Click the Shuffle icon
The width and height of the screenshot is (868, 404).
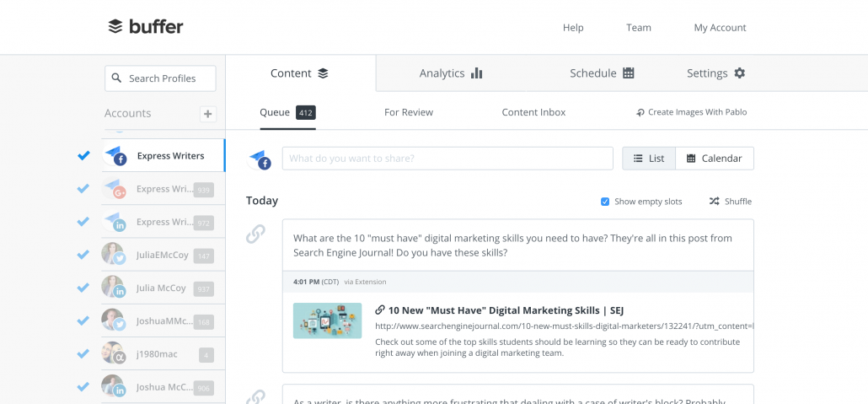click(714, 202)
